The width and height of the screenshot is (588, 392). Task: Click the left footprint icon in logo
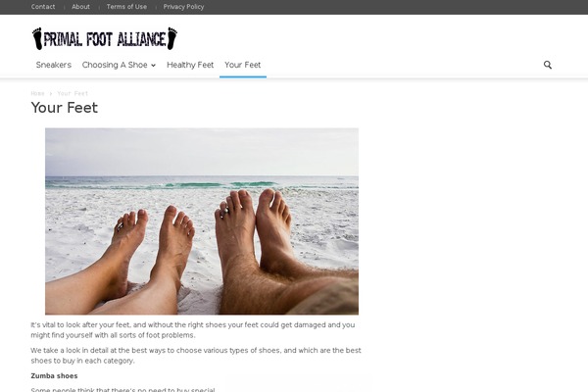tap(37, 38)
